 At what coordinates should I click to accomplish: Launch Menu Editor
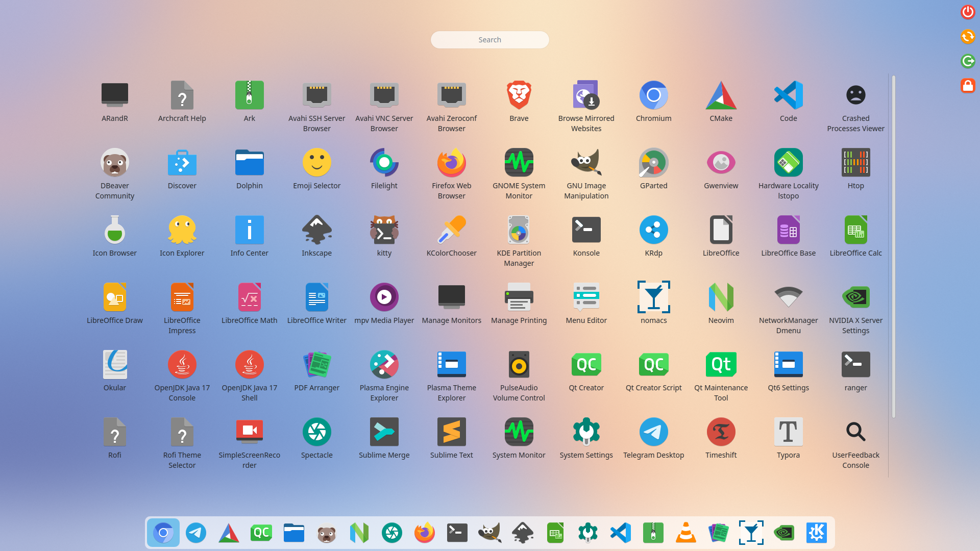pyautogui.click(x=586, y=303)
